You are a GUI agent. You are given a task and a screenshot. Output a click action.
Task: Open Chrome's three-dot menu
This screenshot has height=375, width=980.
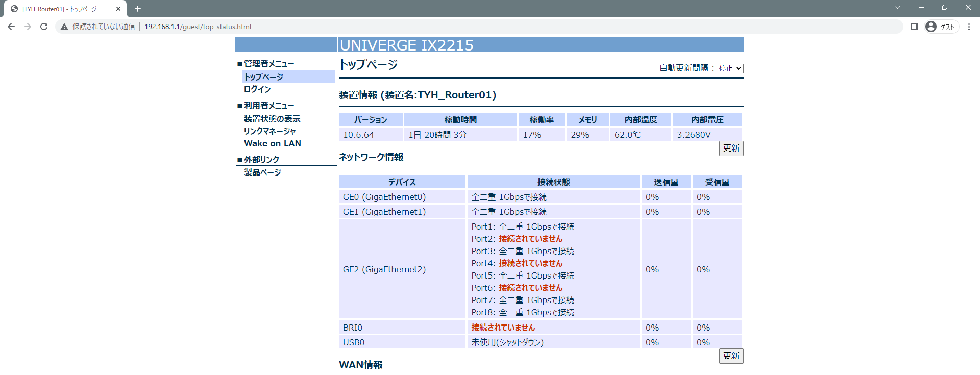(x=969, y=27)
